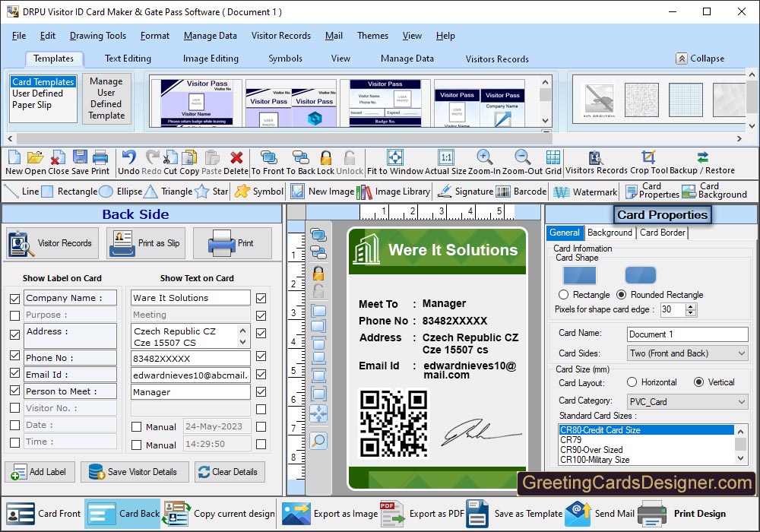Set the view to Actual Size

446,157
